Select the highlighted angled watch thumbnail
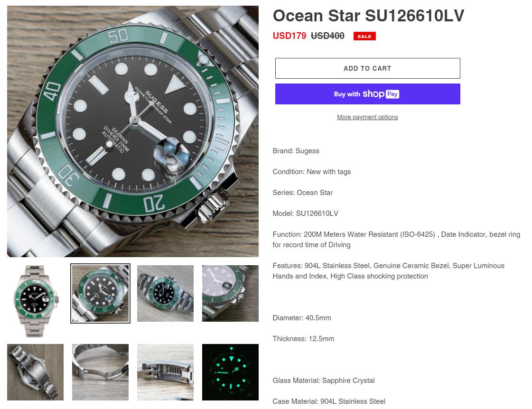This screenshot has width=532, height=409. point(101,293)
